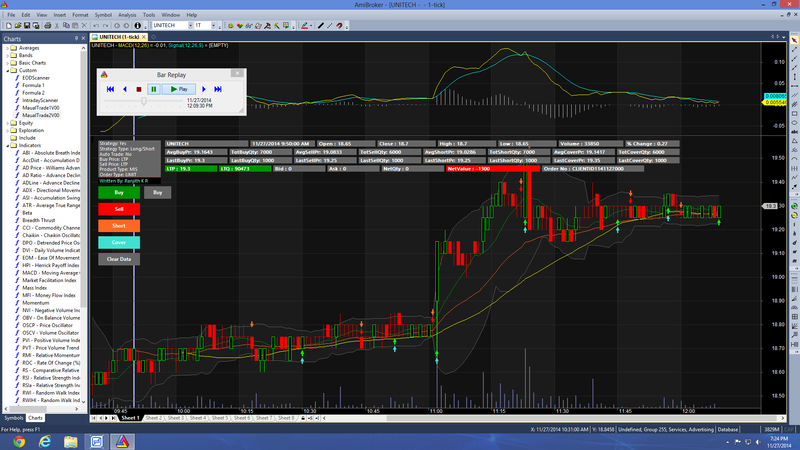The height and width of the screenshot is (450, 800).
Task: Expand the Averages folder
Action: pyautogui.click(x=8, y=48)
